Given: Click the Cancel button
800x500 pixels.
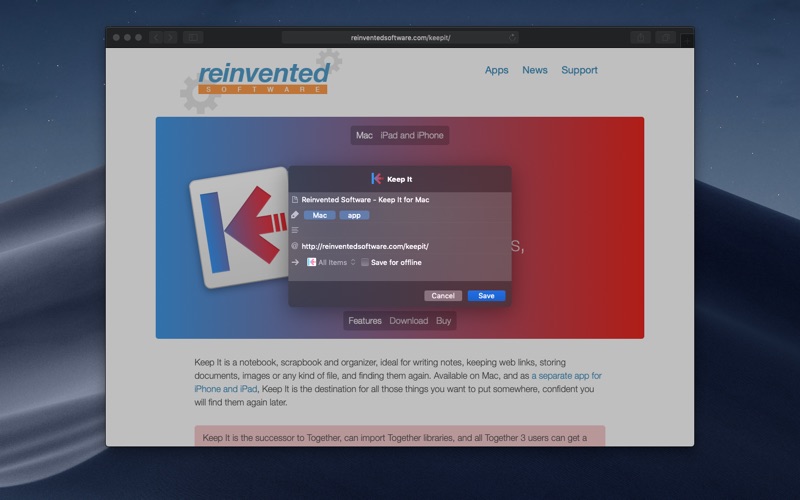Looking at the screenshot, I should [443, 296].
